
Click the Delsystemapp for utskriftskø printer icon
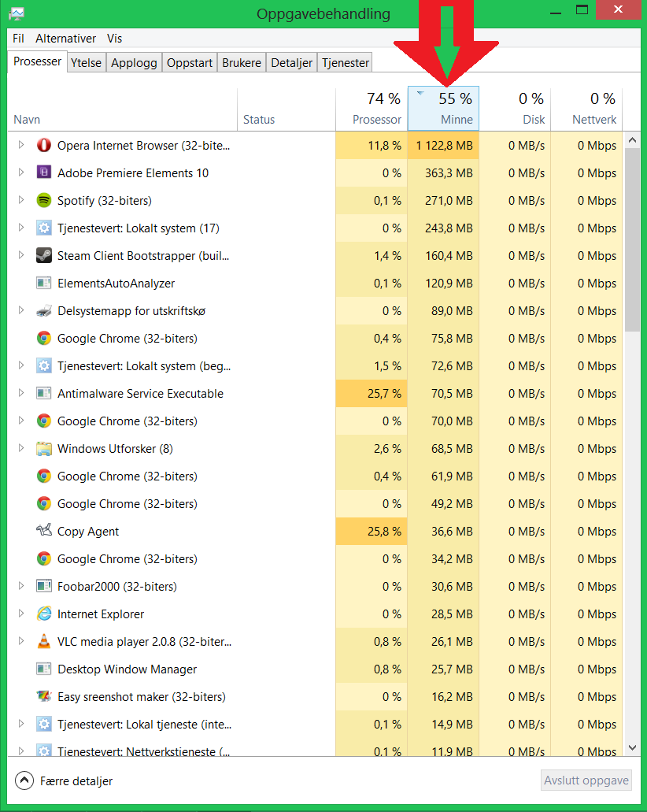[44, 311]
